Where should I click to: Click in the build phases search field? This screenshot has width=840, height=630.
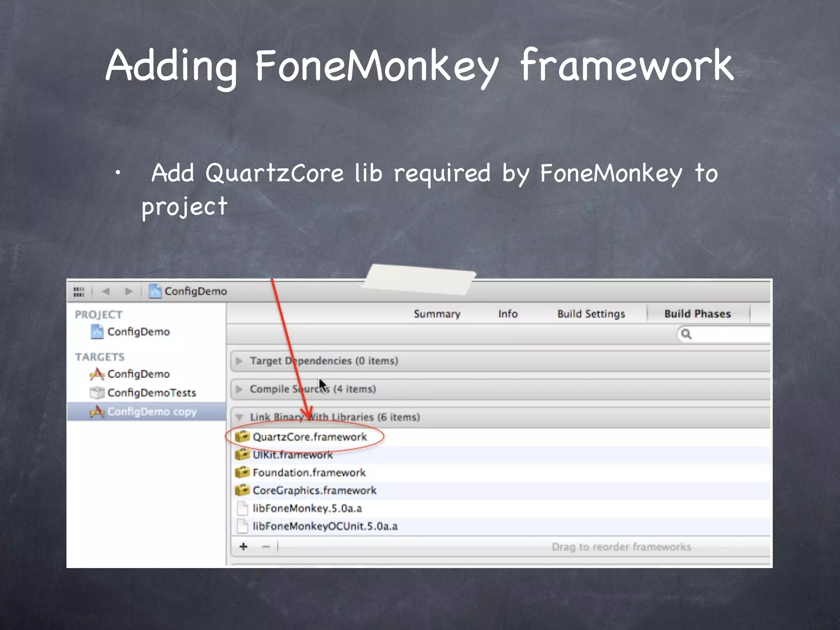[x=730, y=334]
